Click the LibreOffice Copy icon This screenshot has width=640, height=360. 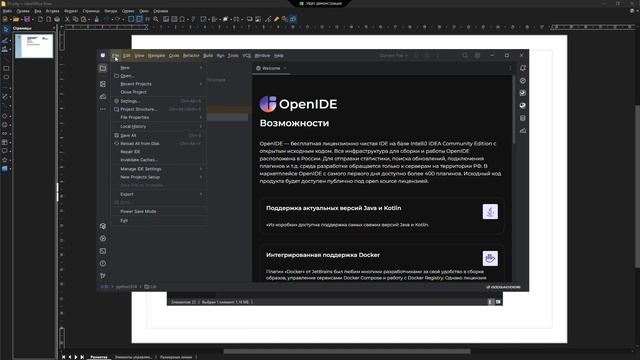click(x=76, y=19)
